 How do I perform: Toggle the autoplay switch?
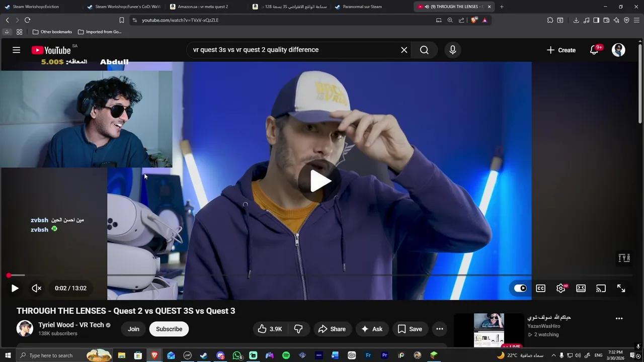pos(520,288)
